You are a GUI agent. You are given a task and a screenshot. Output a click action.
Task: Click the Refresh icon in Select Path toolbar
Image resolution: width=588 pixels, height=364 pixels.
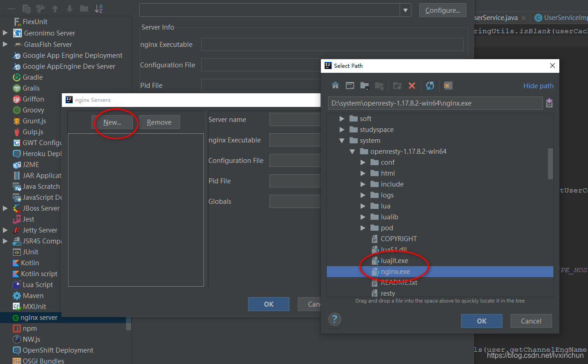pos(430,86)
